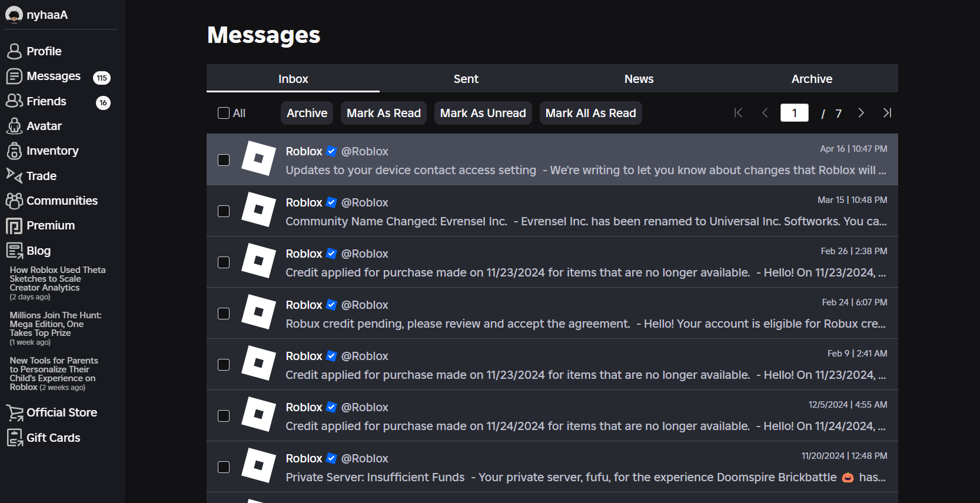Image resolution: width=980 pixels, height=503 pixels.
Task: Click the friend requests count badge 16
Action: pyautogui.click(x=103, y=103)
